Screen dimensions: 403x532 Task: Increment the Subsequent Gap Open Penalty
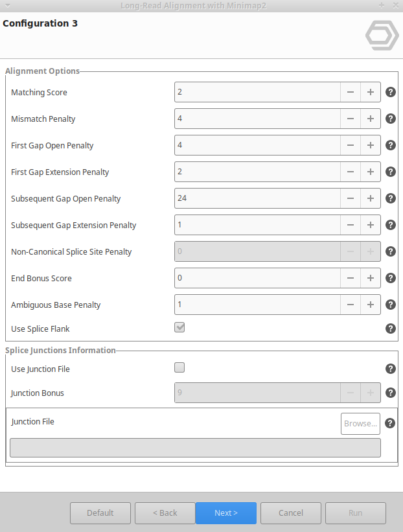point(371,198)
